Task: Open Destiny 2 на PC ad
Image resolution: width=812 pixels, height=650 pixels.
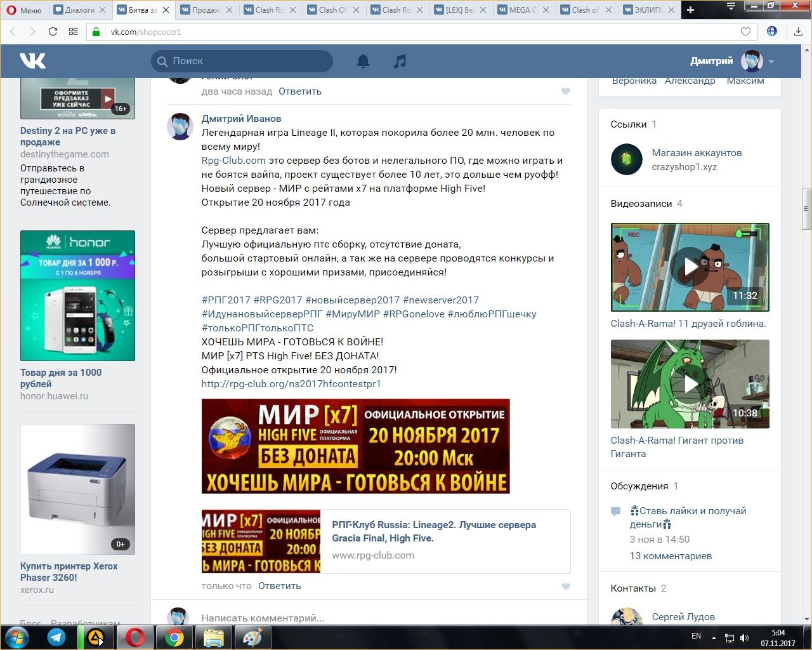Action: 68,136
